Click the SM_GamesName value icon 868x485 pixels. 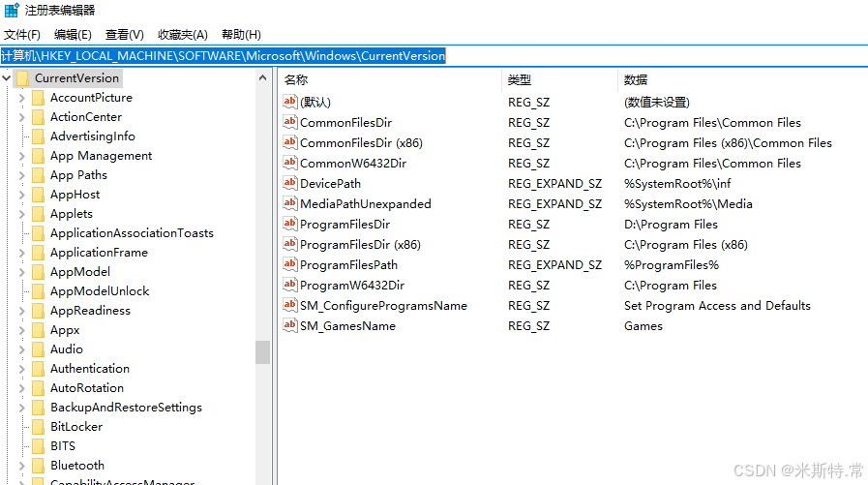coord(290,325)
